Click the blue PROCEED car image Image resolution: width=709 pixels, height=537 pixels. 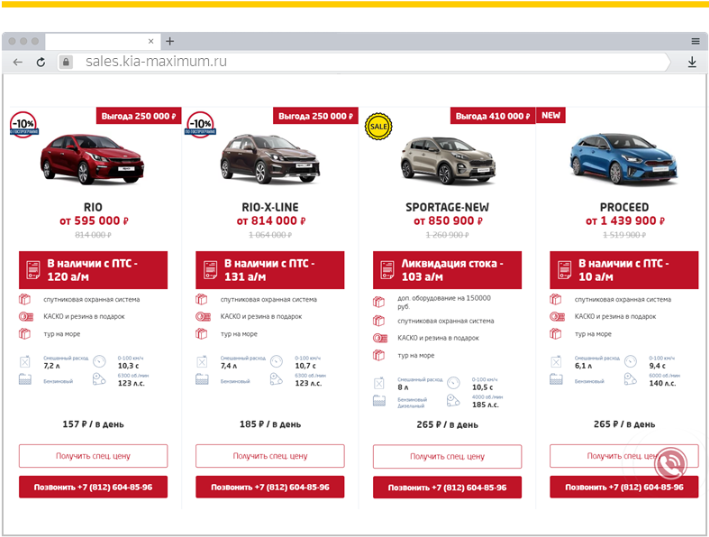624,158
